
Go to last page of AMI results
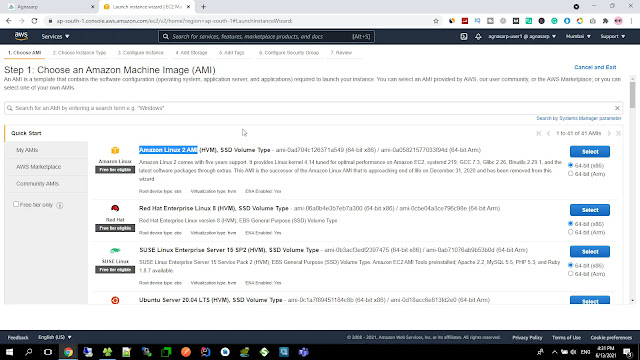pos(618,133)
